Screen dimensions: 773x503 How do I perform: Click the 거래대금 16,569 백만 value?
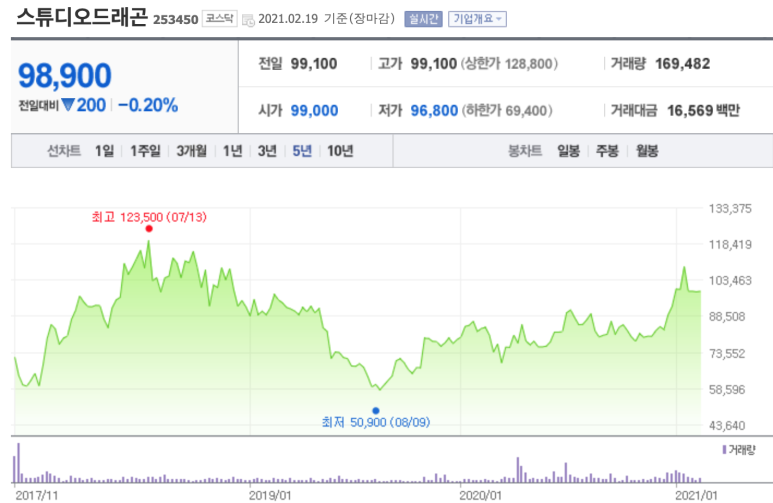[x=703, y=110]
